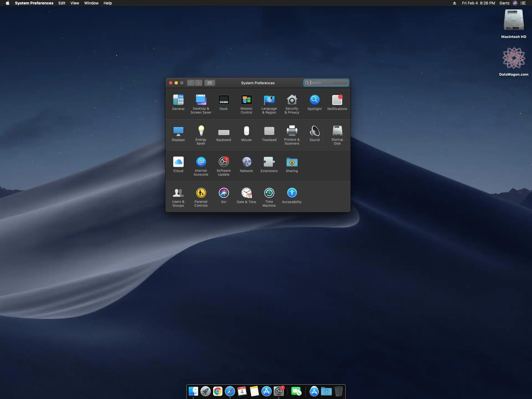Open the Accessibility pane

click(292, 193)
